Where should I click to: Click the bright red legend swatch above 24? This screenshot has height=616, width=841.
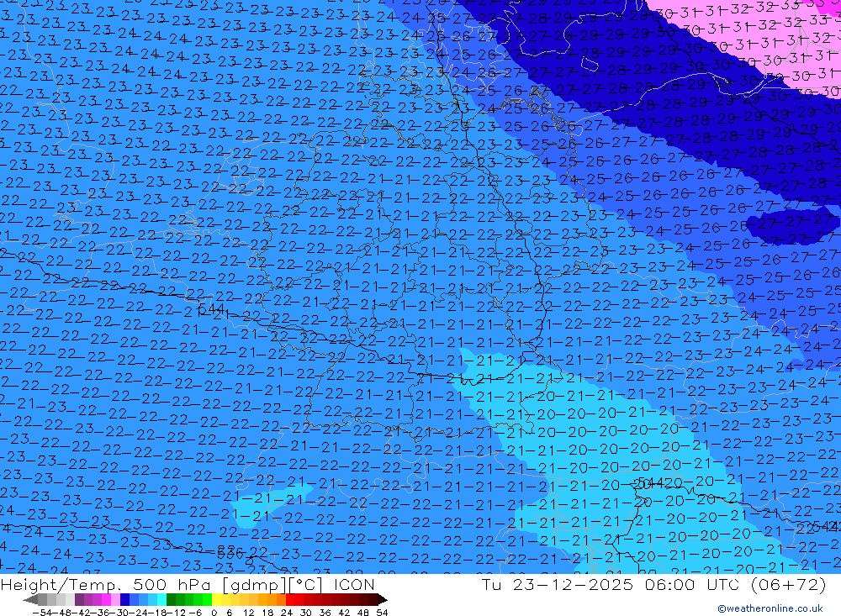tap(290, 599)
